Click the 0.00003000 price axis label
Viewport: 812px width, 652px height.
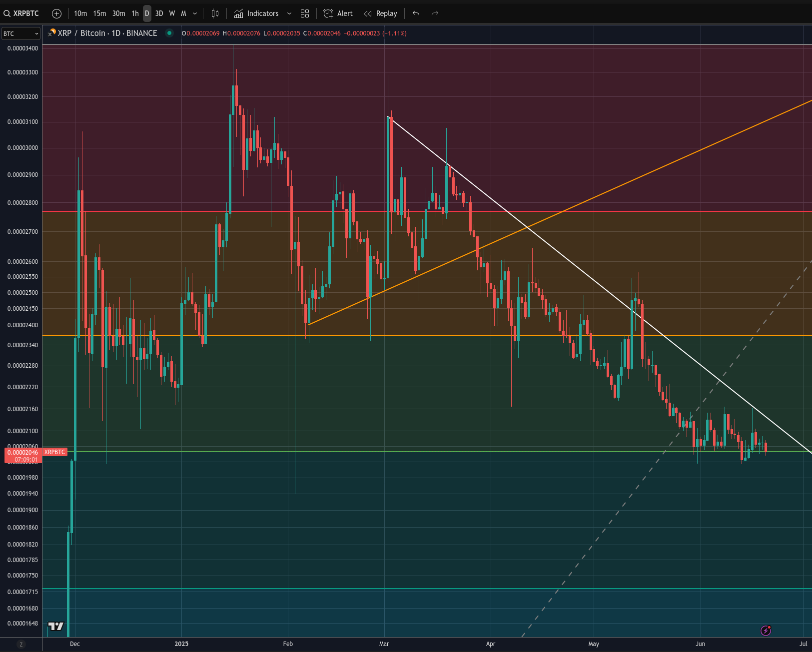tap(22, 148)
